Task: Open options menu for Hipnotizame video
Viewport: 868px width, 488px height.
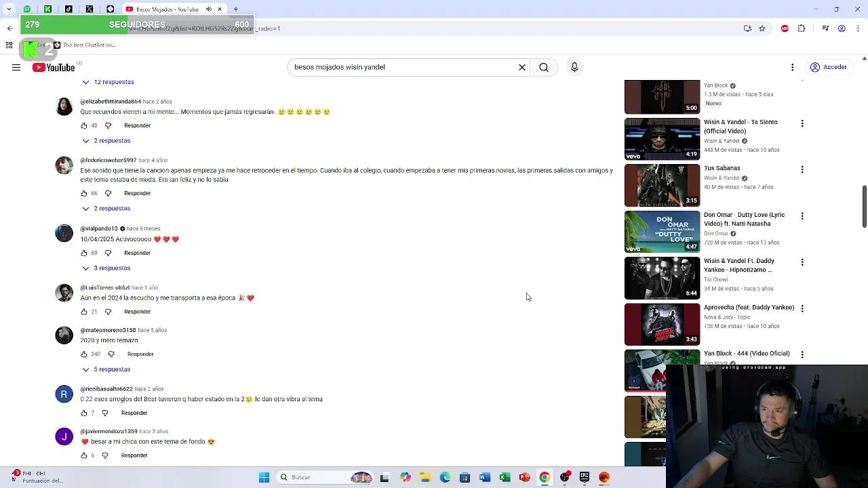Action: (x=802, y=262)
